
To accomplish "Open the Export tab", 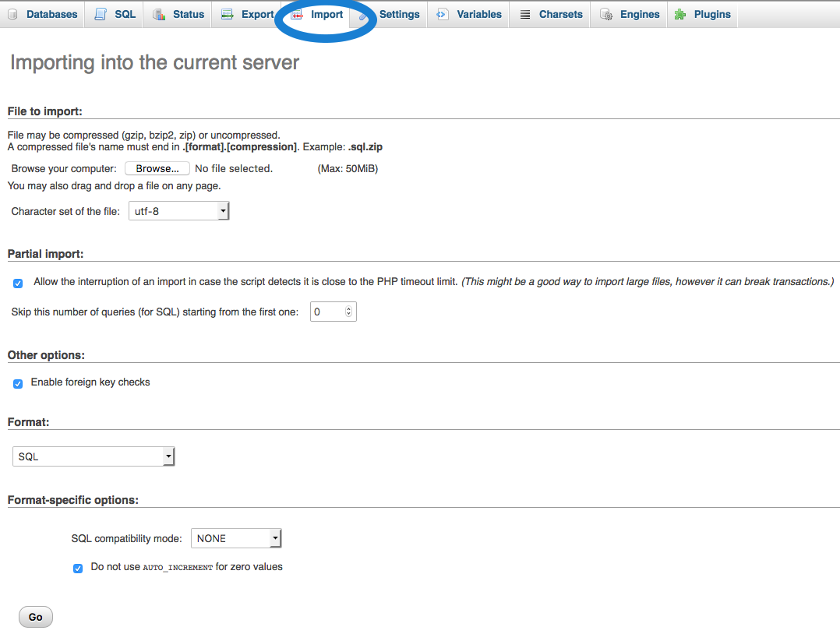I will [248, 15].
